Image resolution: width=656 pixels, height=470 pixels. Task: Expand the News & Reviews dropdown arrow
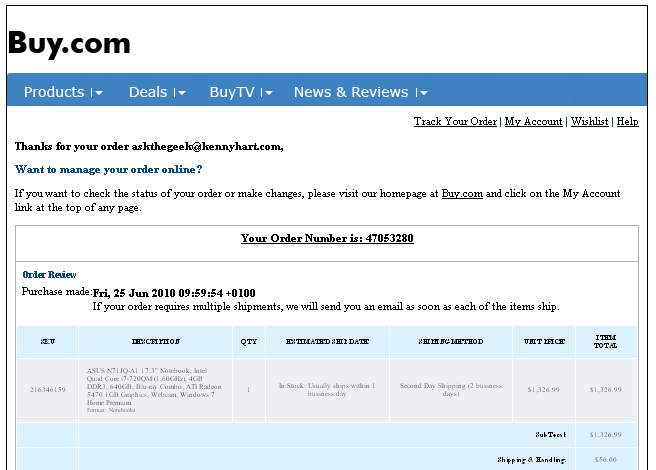pyautogui.click(x=423, y=93)
